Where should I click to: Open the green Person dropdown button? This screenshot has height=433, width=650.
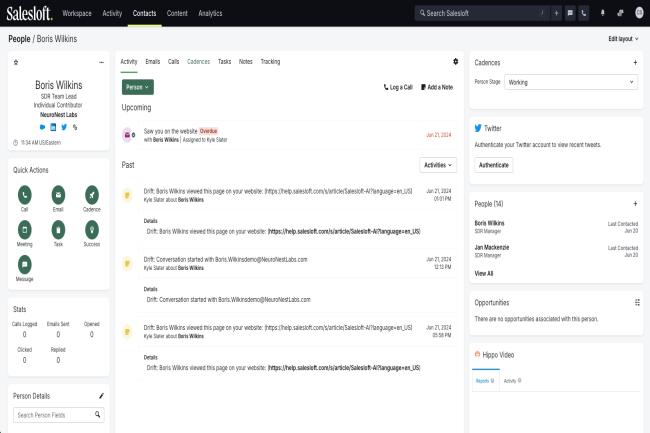[137, 87]
